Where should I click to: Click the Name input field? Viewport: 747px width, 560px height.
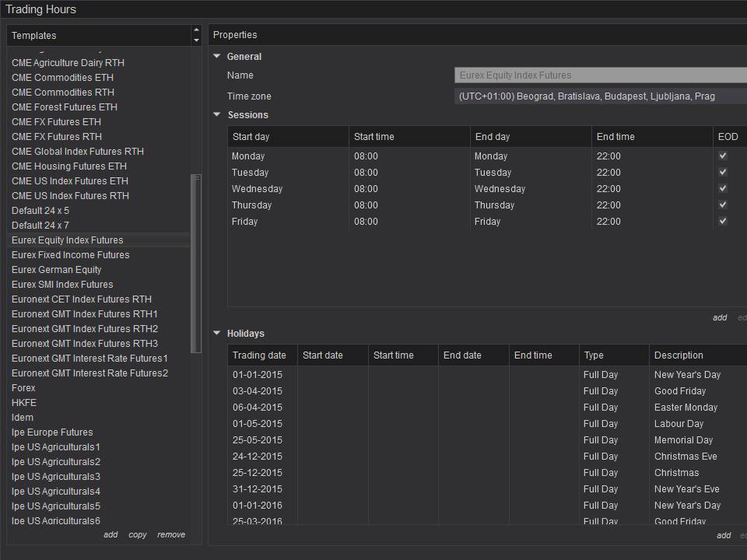600,75
